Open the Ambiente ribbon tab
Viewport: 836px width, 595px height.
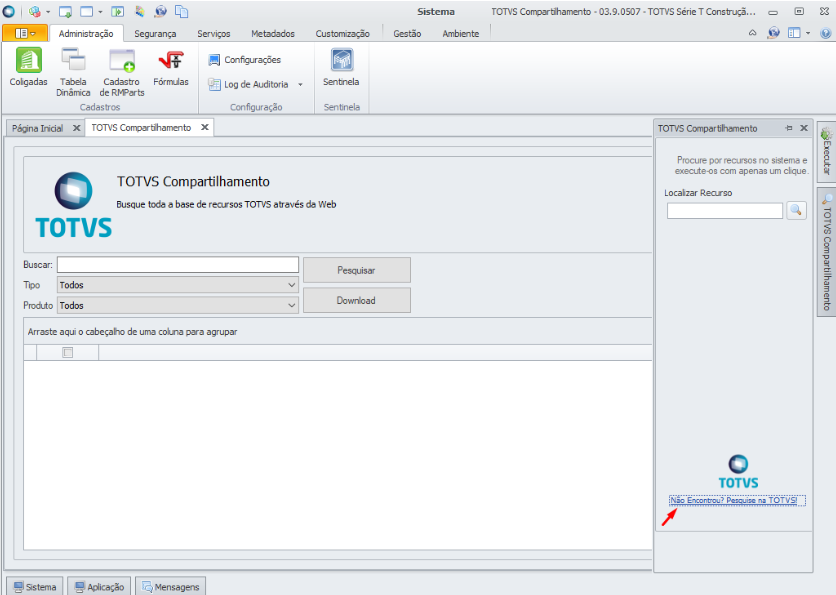click(461, 34)
